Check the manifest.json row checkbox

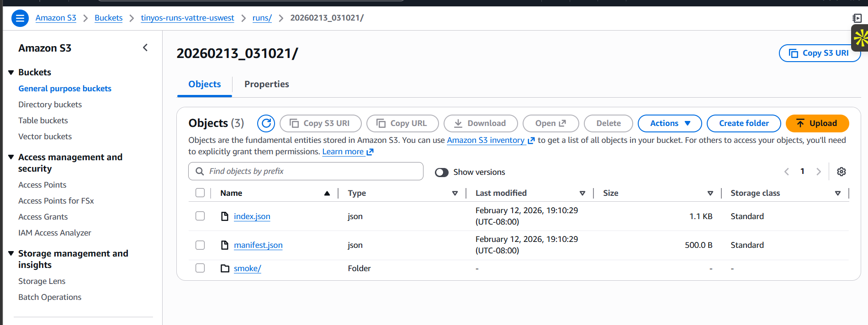pyautogui.click(x=200, y=245)
